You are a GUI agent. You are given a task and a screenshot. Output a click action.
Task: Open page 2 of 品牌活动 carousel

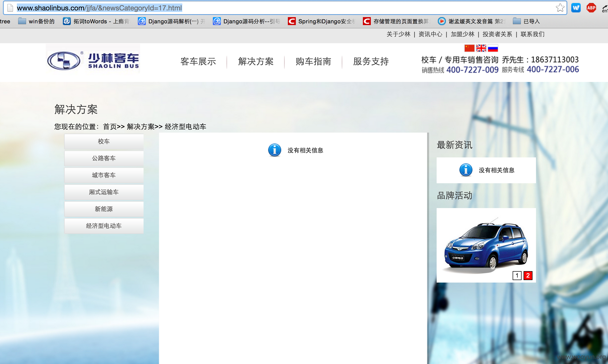[x=528, y=276]
